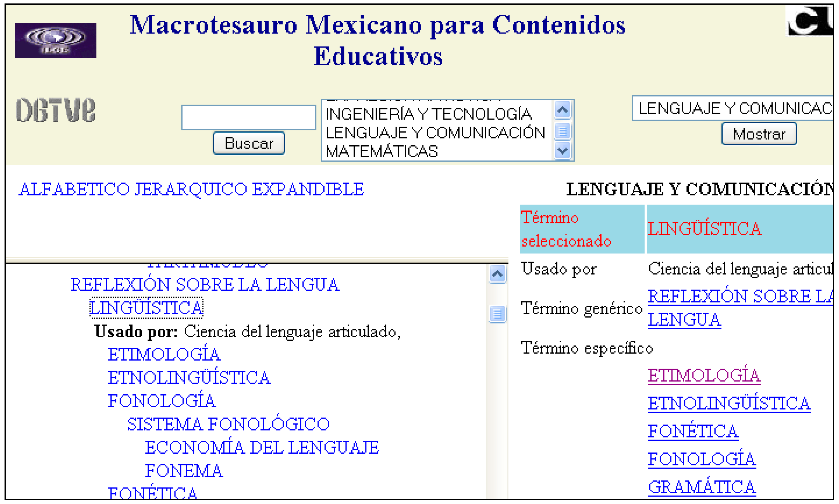The width and height of the screenshot is (839, 504).
Task: Click the subject list scroll down arrow
Action: click(x=563, y=150)
